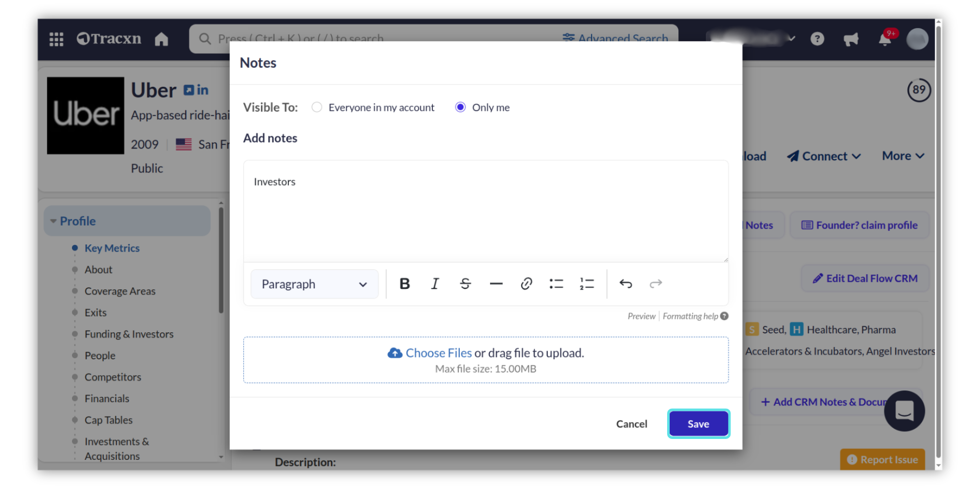This screenshot has width=980, height=490.
Task: Toggle italic formatting in notes toolbar
Action: coord(435,284)
